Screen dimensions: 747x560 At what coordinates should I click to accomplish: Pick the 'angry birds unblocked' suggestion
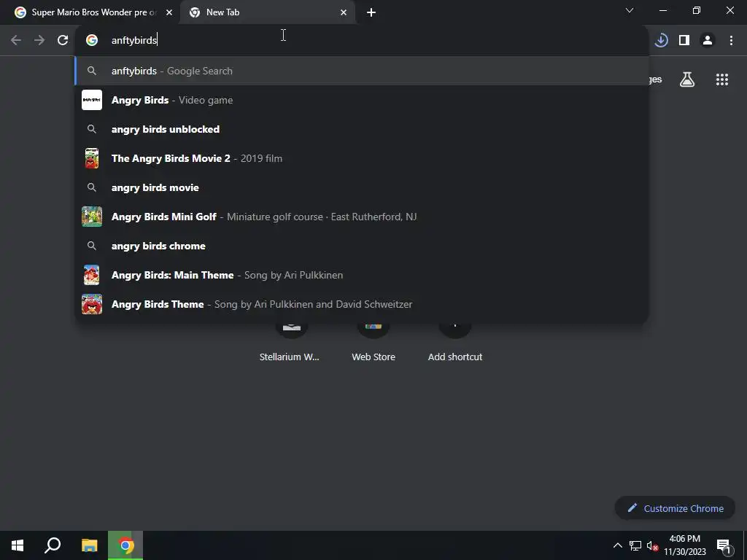click(x=362, y=129)
